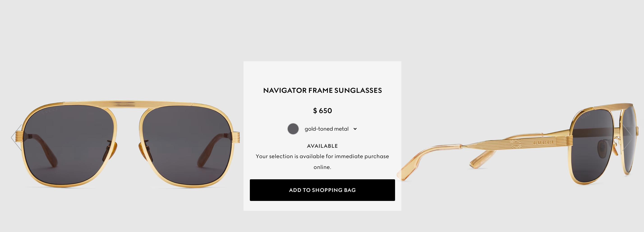Select the dark grey color swatch
644x232 pixels.
point(293,129)
